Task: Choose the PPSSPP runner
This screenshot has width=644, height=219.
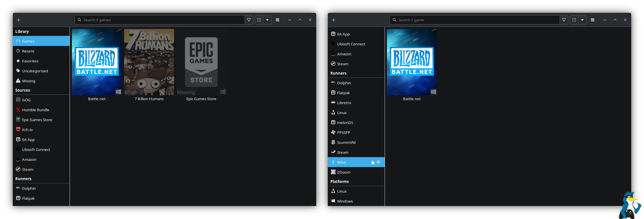Action: 343,132
